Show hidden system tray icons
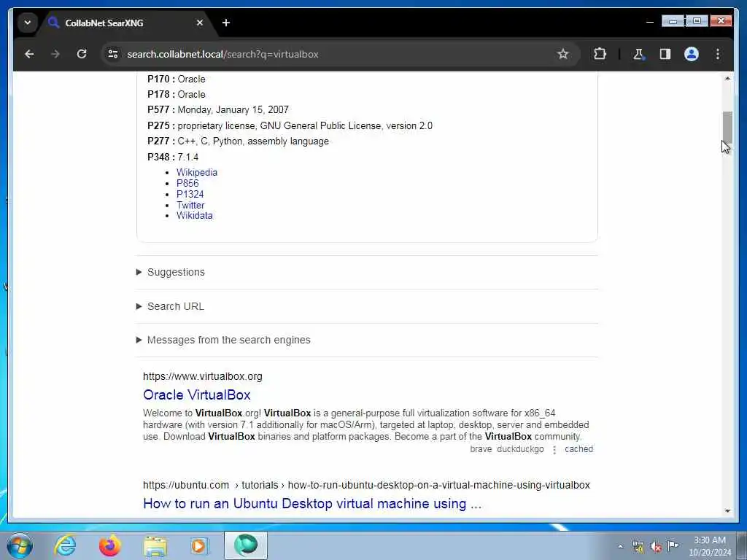 [620, 546]
